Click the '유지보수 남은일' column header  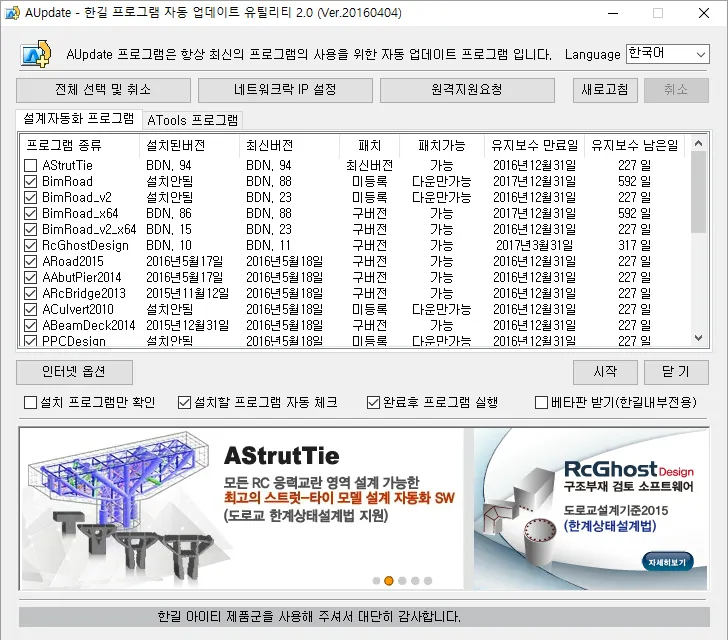[635, 145]
